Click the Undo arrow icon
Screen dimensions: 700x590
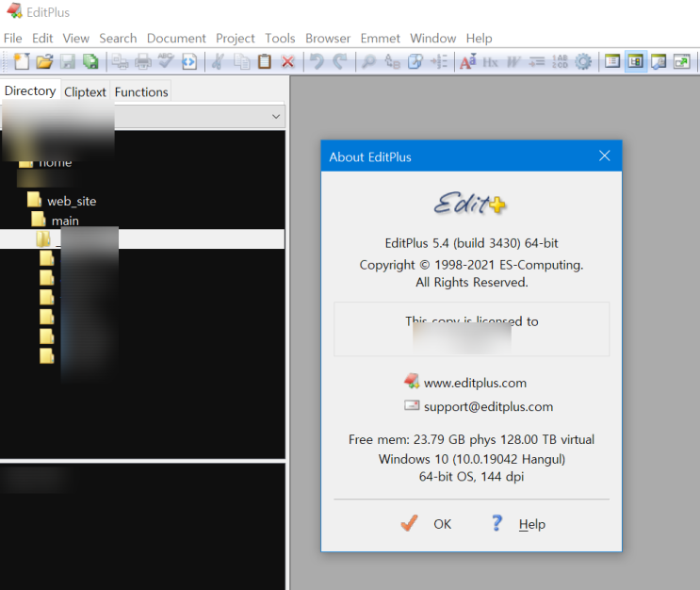[x=317, y=61]
